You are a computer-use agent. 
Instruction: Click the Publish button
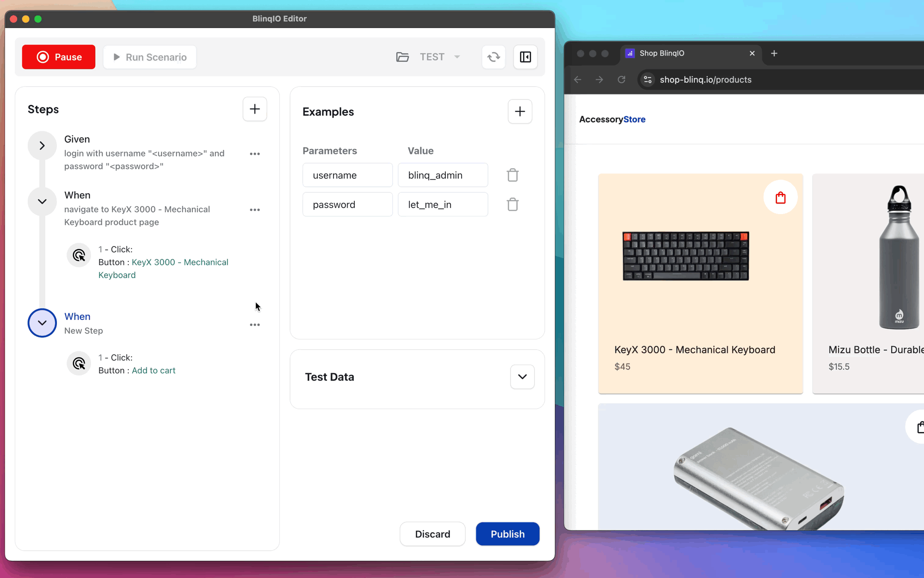pyautogui.click(x=507, y=534)
